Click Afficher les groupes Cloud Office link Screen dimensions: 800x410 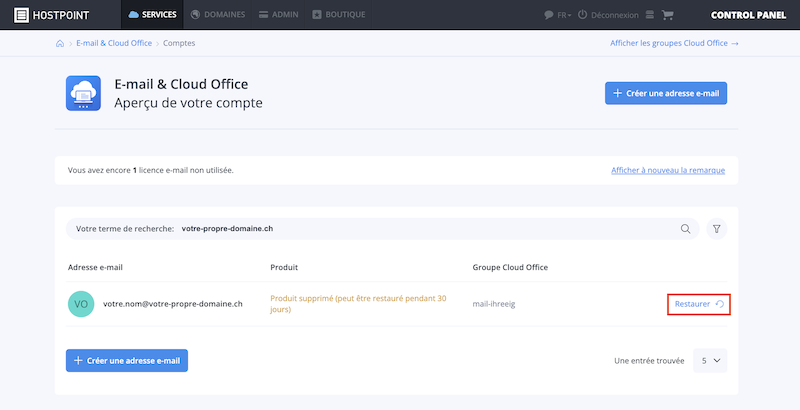(674, 43)
